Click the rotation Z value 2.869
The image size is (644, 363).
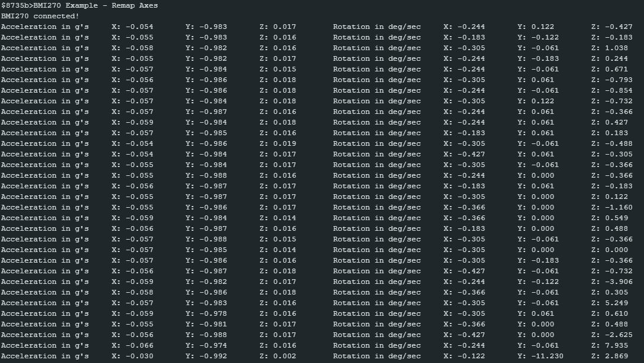[617, 356]
